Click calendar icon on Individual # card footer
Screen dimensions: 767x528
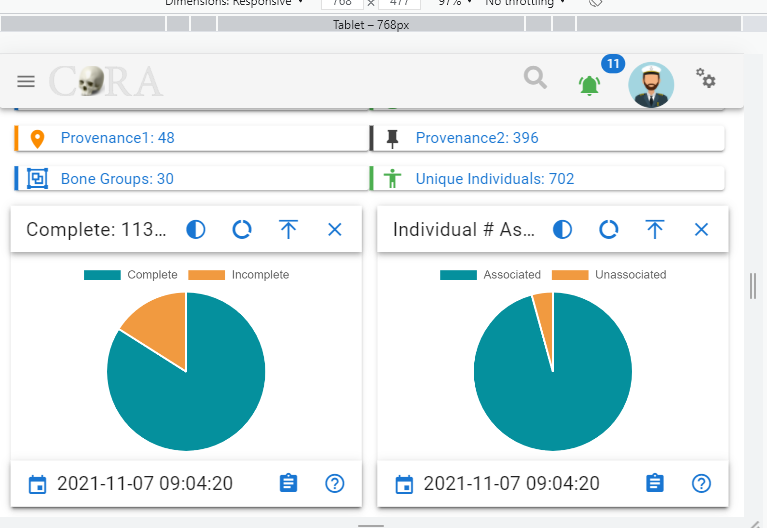click(404, 484)
